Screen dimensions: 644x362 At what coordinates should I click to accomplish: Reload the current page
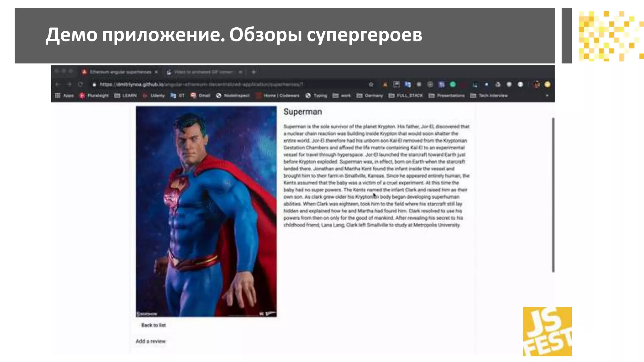80,84
